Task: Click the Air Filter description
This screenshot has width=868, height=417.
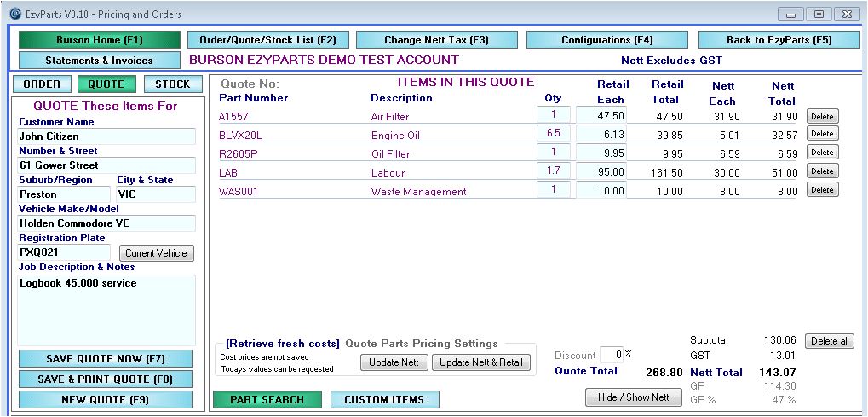Action: click(x=390, y=117)
